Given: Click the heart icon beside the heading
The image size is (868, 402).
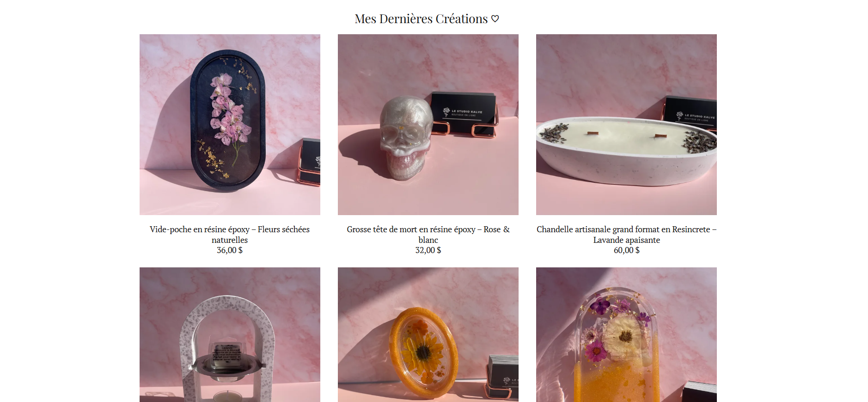Looking at the screenshot, I should tap(495, 19).
